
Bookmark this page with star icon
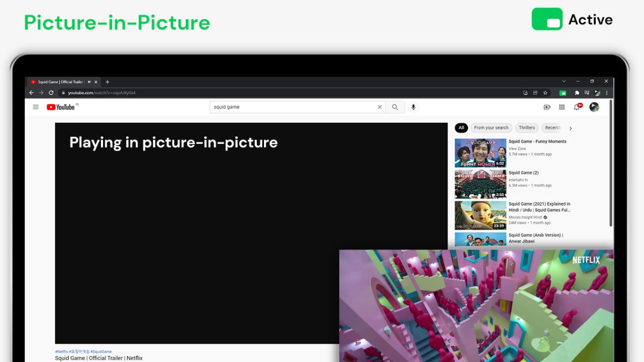coord(545,93)
